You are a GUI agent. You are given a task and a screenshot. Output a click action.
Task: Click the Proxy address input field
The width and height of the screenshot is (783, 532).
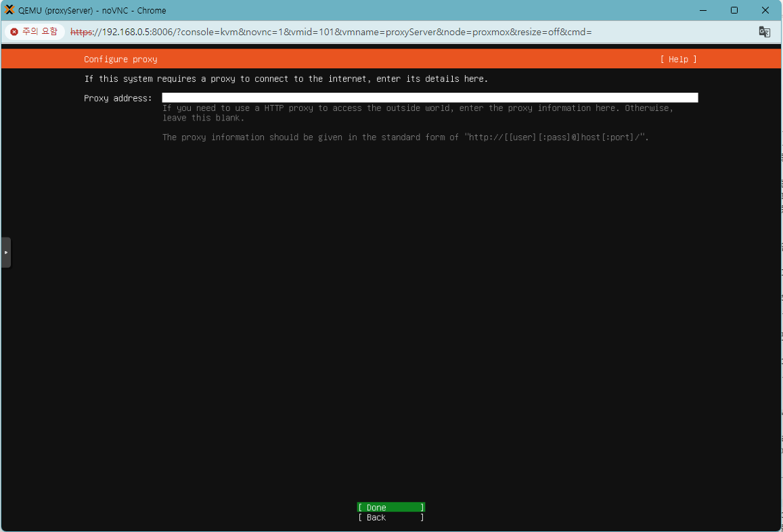(x=430, y=98)
